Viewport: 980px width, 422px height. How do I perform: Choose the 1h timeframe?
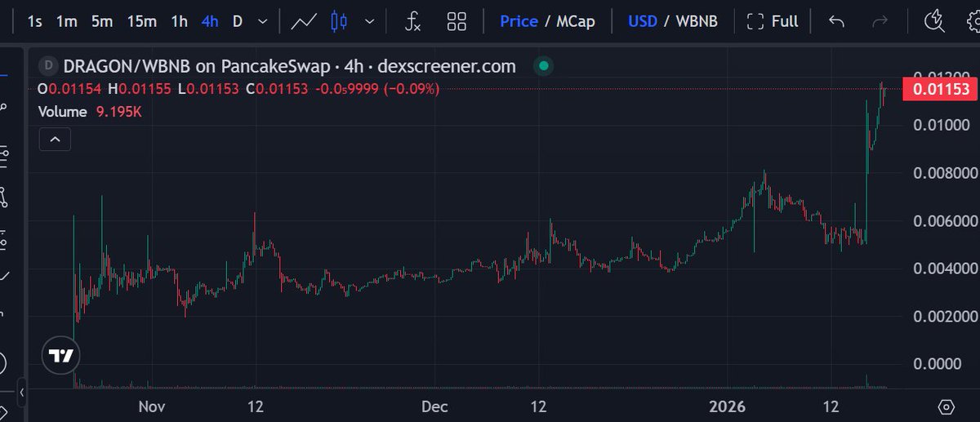pyautogui.click(x=179, y=21)
